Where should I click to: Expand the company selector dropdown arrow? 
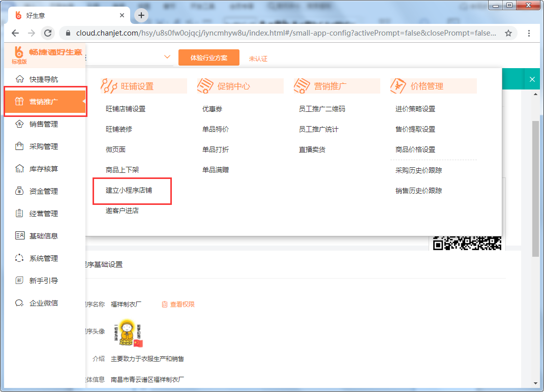pyautogui.click(x=167, y=57)
